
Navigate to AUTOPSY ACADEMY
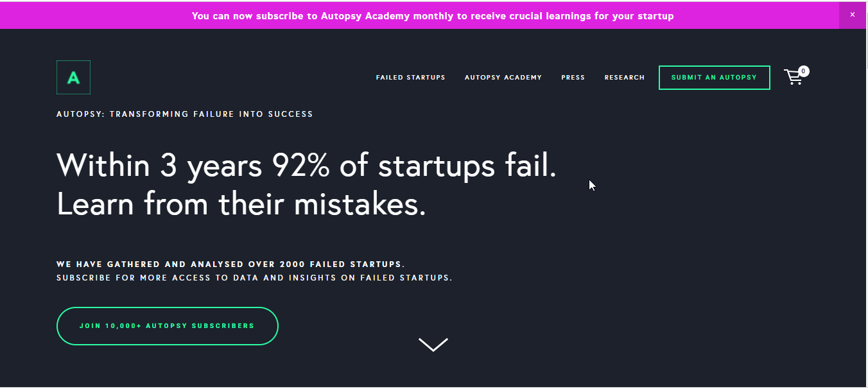503,77
